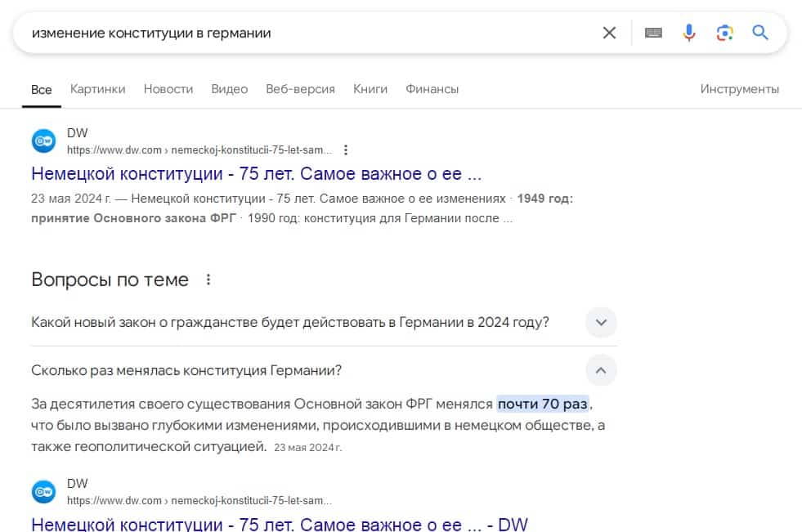Collapse the Сколько раз менялась конституция answer
The height and width of the screenshot is (532, 802).
601,370
